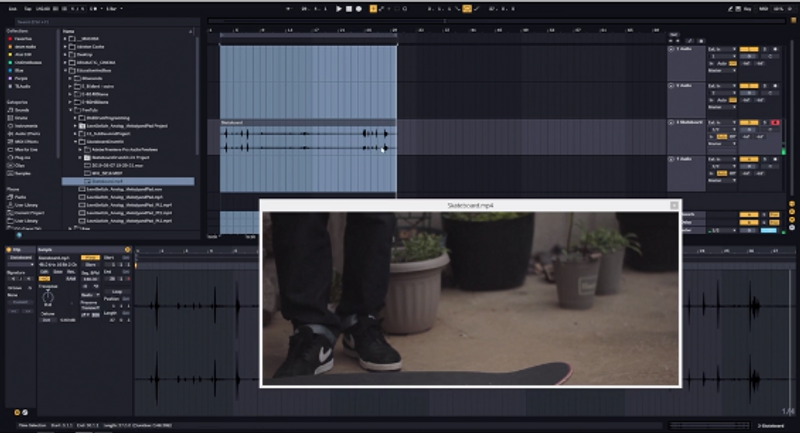The width and height of the screenshot is (800, 433).
Task: Toggle the computer keyboard icon at top right
Action: coord(738,9)
